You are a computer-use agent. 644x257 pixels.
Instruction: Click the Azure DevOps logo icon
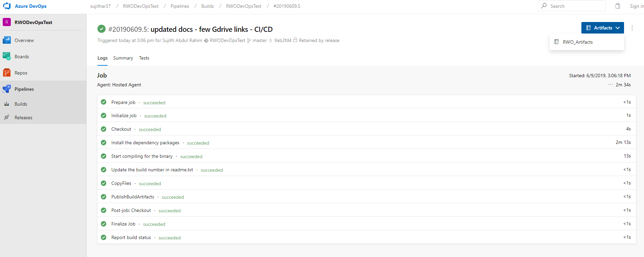7,6
